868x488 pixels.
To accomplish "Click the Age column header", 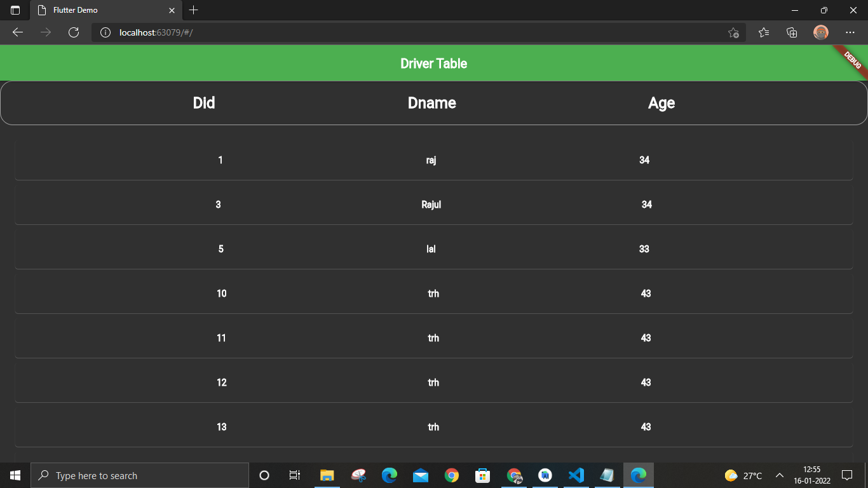I will pyautogui.click(x=661, y=103).
